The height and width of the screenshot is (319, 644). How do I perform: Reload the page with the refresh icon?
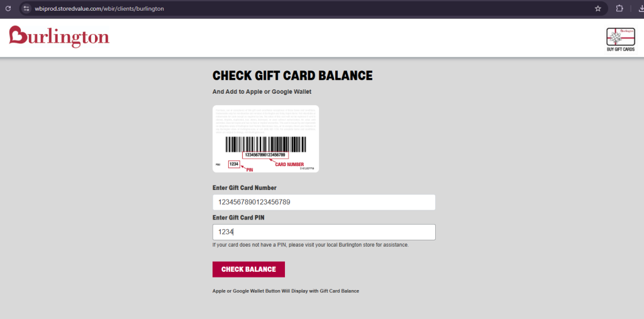coord(8,8)
